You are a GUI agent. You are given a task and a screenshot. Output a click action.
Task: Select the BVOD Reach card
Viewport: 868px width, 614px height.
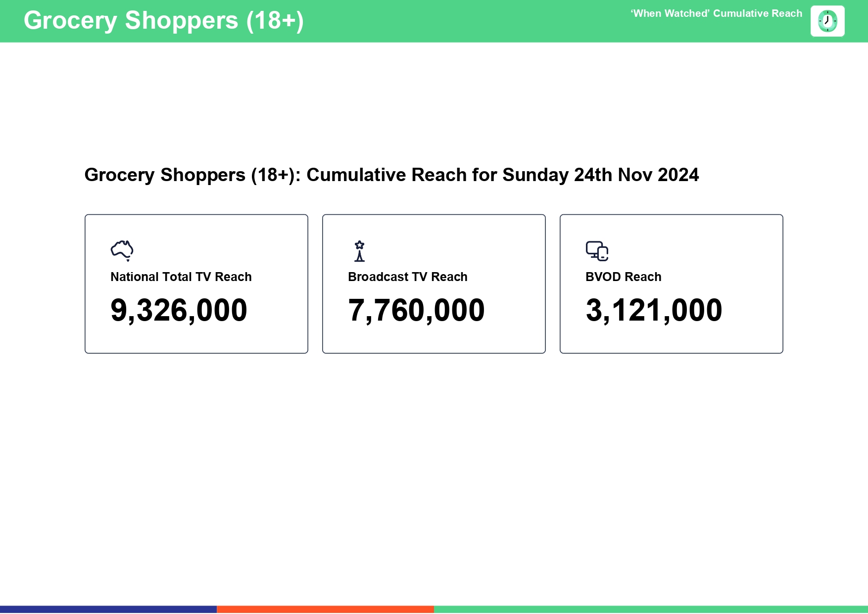point(672,283)
